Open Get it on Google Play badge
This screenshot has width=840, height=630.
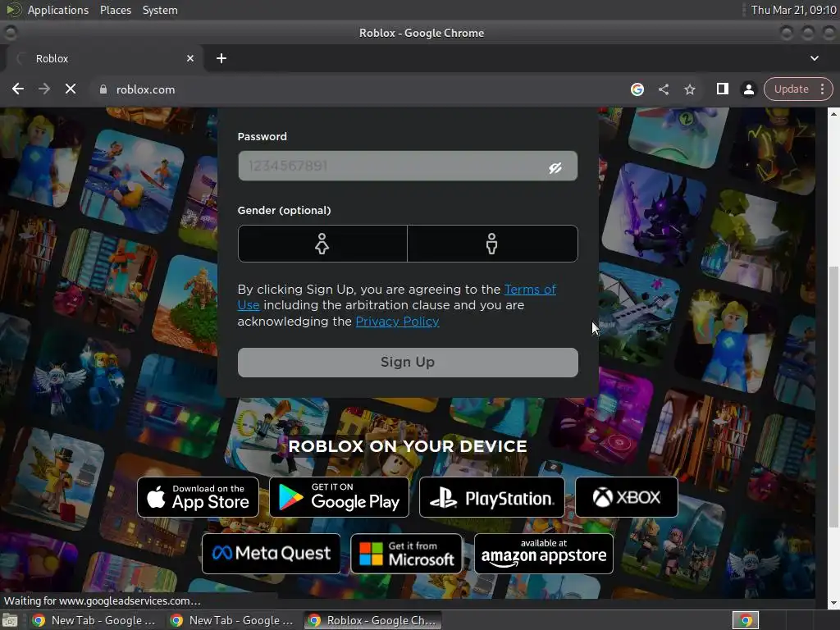tap(339, 497)
